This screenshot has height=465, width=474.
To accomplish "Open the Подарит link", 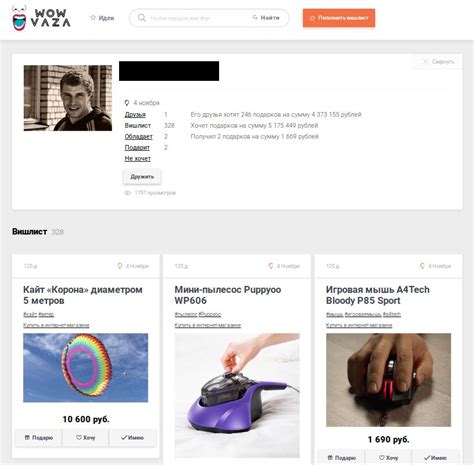I will (137, 148).
